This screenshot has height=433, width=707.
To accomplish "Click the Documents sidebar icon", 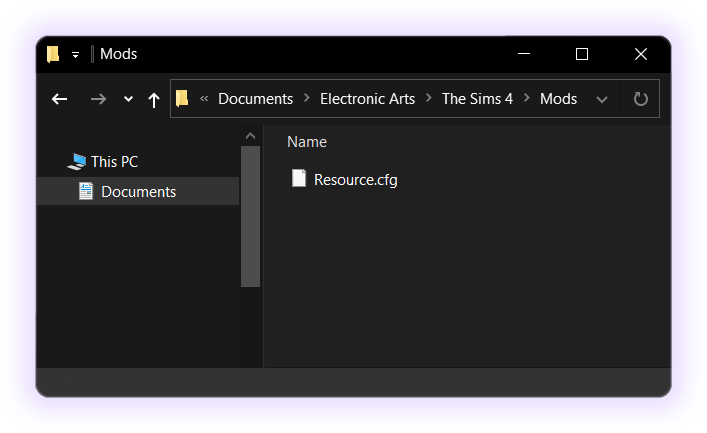I will pos(86,191).
